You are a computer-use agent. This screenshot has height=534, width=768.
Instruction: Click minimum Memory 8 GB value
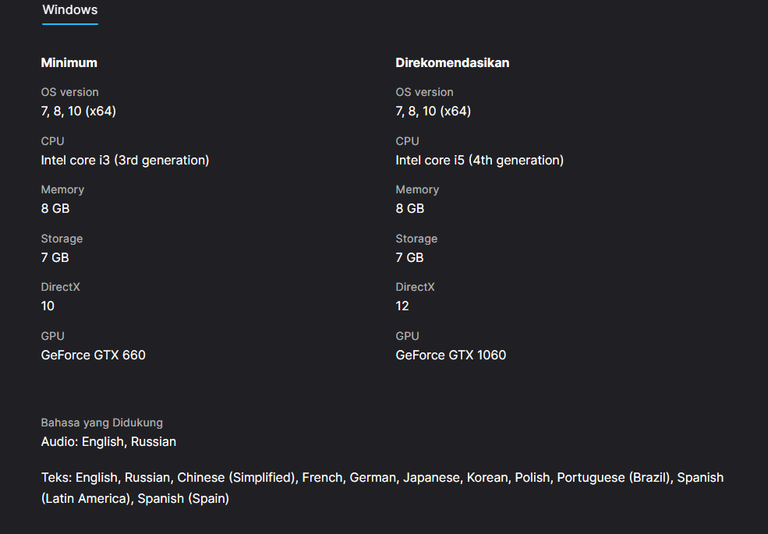click(55, 209)
